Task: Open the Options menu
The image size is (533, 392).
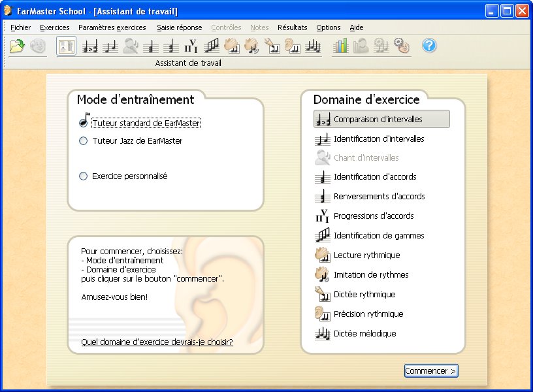Action: 328,27
